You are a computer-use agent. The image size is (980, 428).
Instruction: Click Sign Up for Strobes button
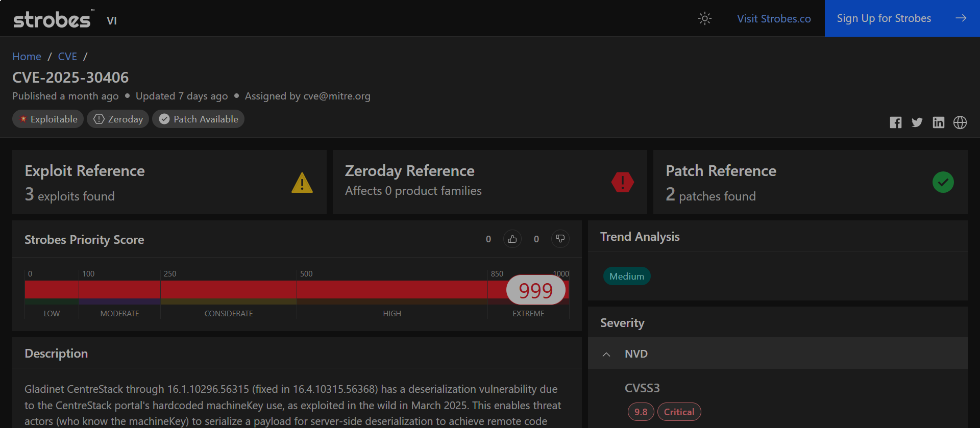902,18
